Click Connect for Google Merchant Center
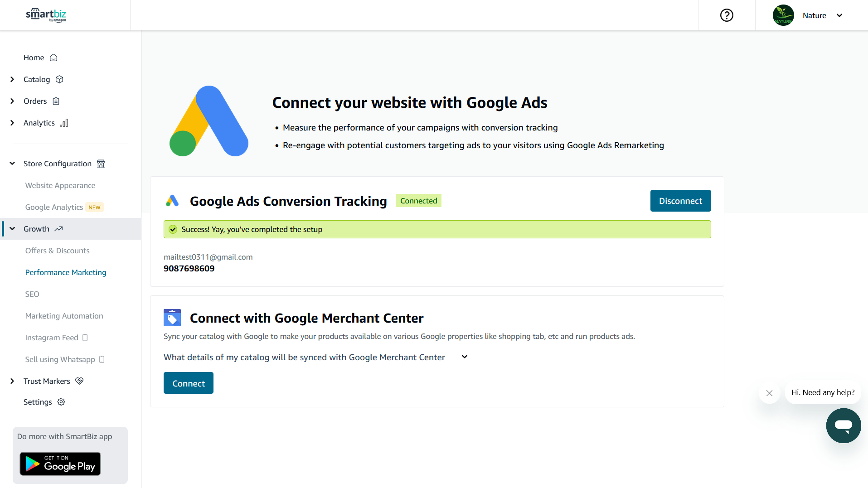The width and height of the screenshot is (868, 488). [x=189, y=383]
